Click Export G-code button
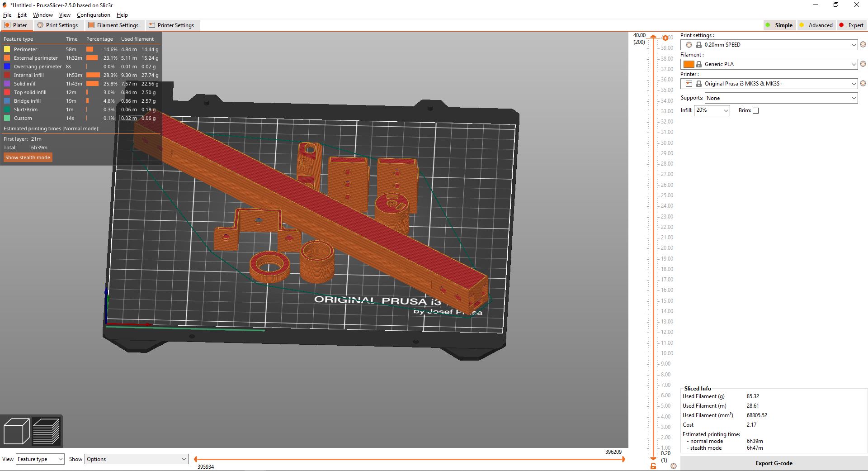The height and width of the screenshot is (471, 868). point(774,463)
